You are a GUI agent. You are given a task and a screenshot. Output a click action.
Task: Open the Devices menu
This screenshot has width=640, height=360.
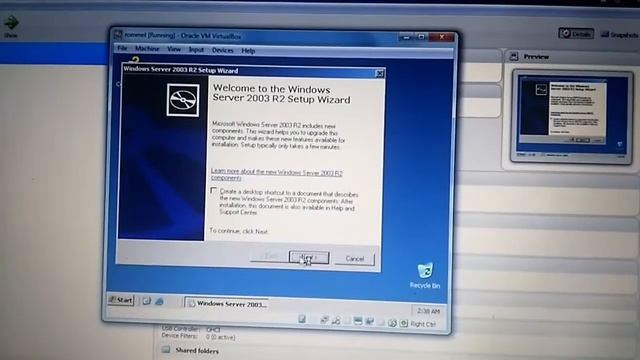(222, 50)
